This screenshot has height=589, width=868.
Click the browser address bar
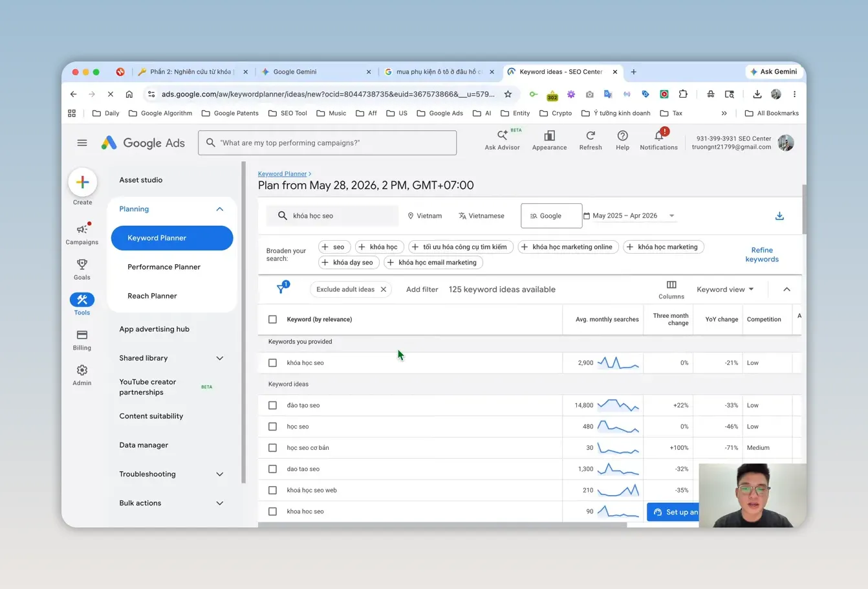coord(328,94)
